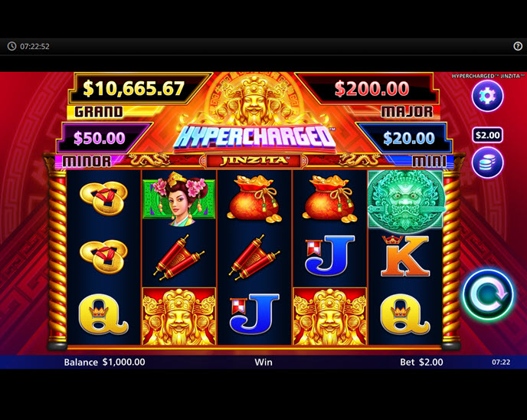Click the Major jackpot $200.00 display
This screenshot has height=420, width=527.
tap(371, 88)
